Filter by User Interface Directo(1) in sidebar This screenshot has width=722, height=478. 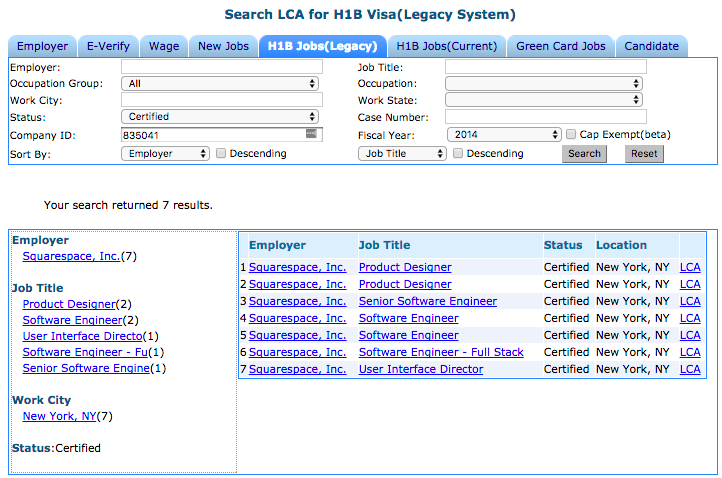(82, 336)
